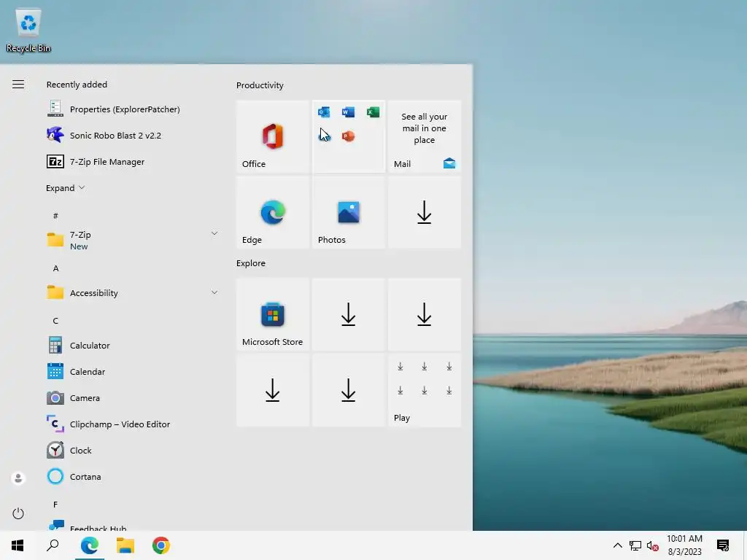Open the Accessibility folder entry
Viewport: 747px width, 560px height.
133,293
